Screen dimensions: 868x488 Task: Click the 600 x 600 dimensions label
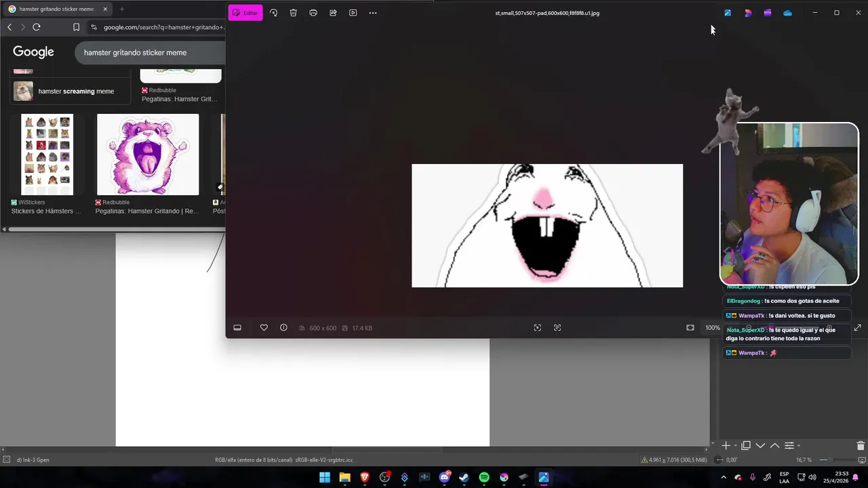323,328
